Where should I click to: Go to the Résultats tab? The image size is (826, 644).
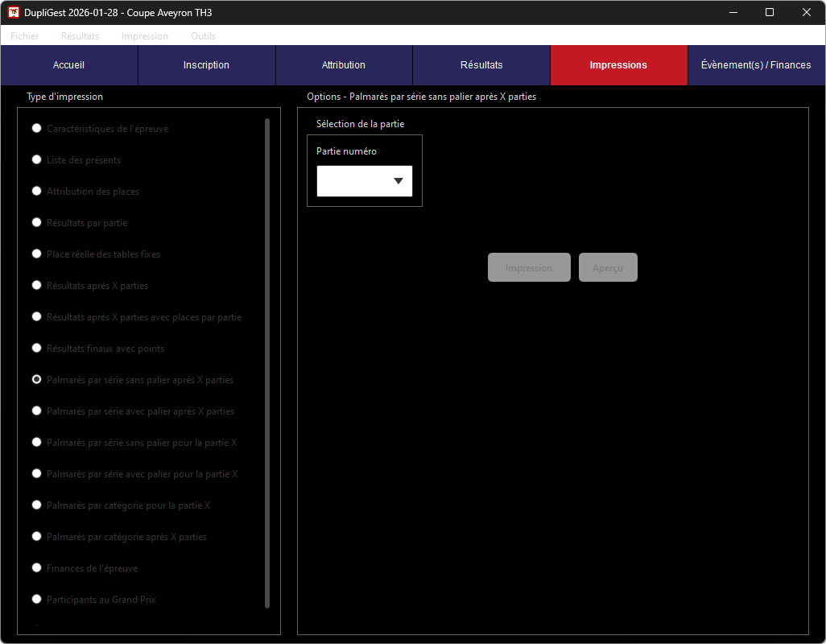click(x=481, y=65)
